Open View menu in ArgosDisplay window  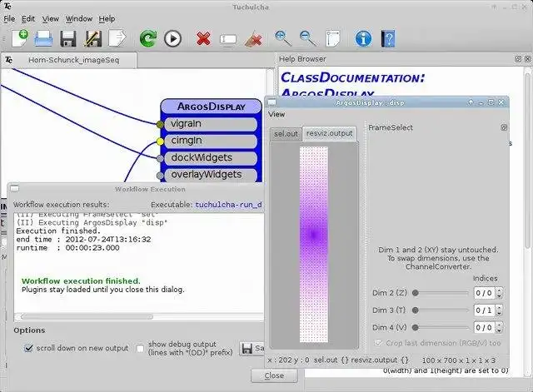pyautogui.click(x=276, y=114)
